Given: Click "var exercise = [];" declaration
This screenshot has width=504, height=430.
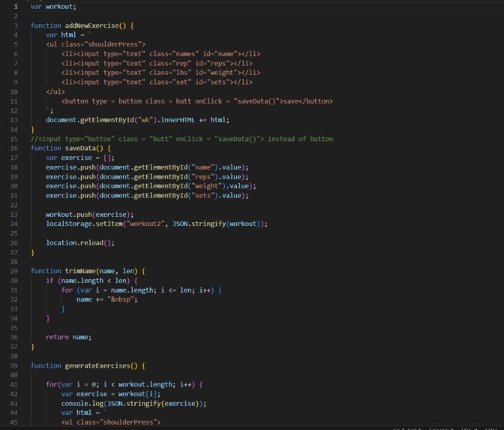Looking at the screenshot, I should pyautogui.click(x=80, y=158).
